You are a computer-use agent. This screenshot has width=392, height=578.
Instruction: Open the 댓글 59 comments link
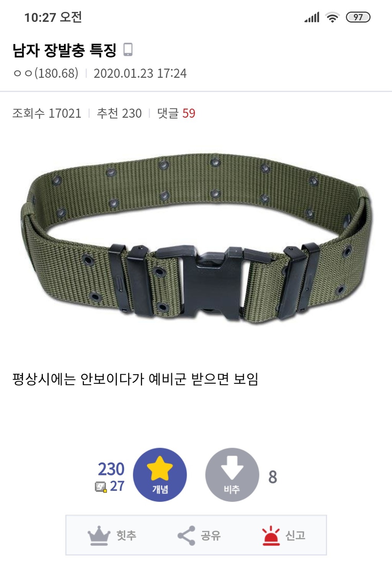(x=176, y=113)
